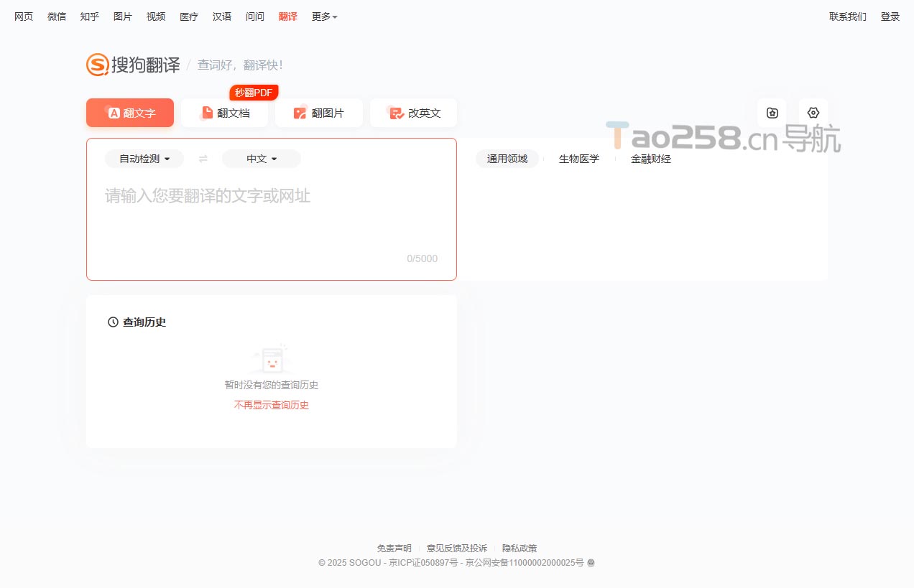The image size is (914, 588).
Task: Open the 隐私政策 footer link
Action: 520,549
